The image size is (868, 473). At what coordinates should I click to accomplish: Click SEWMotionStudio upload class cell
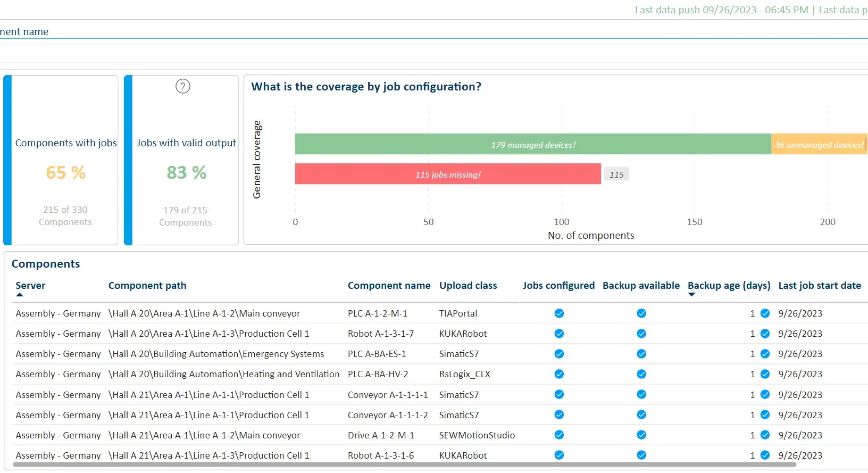tap(477, 435)
